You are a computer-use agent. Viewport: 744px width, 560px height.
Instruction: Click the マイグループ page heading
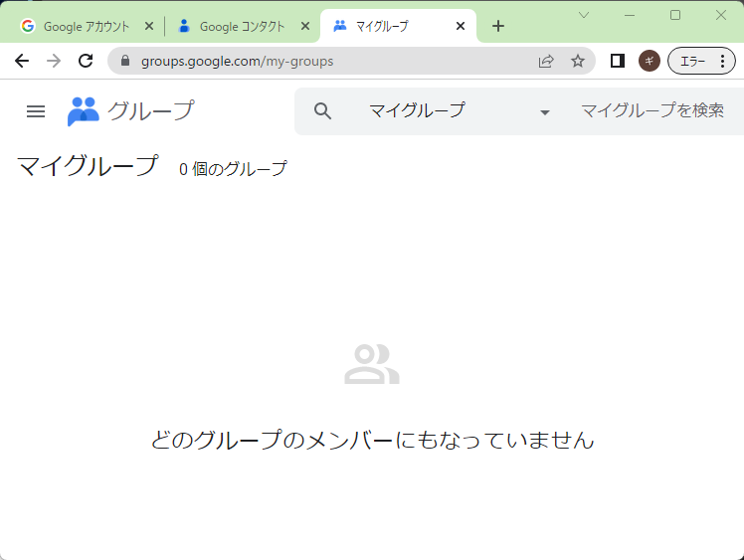click(x=88, y=166)
